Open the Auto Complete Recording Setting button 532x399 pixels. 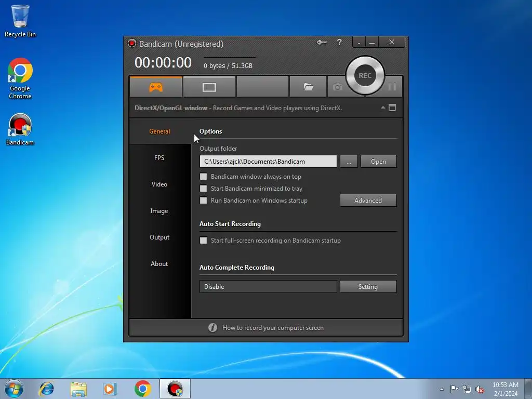point(368,286)
